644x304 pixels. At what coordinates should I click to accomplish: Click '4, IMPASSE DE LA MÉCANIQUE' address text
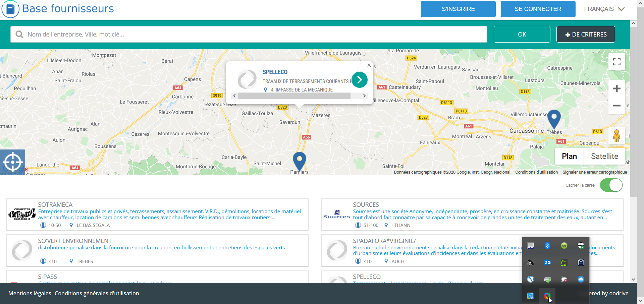pyautogui.click(x=302, y=90)
